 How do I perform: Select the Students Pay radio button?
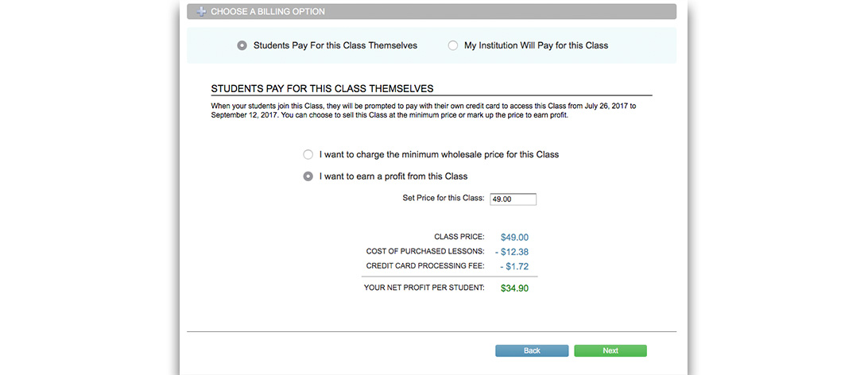click(x=242, y=46)
